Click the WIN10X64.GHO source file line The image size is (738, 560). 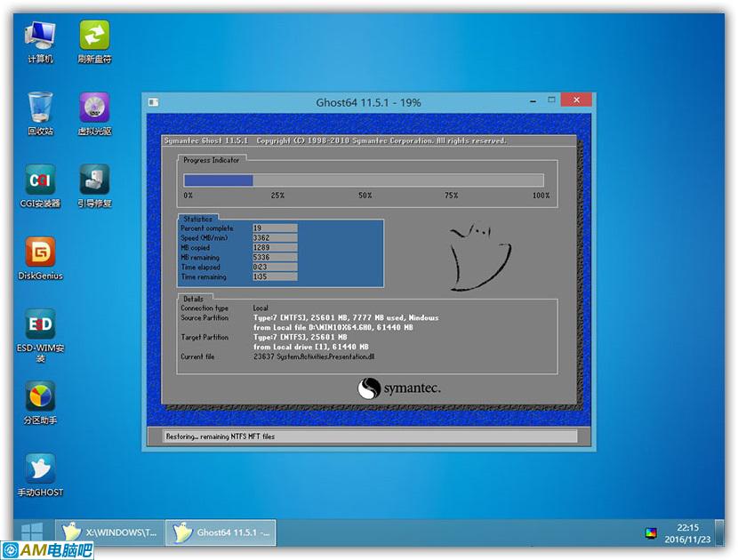pyautogui.click(x=333, y=327)
